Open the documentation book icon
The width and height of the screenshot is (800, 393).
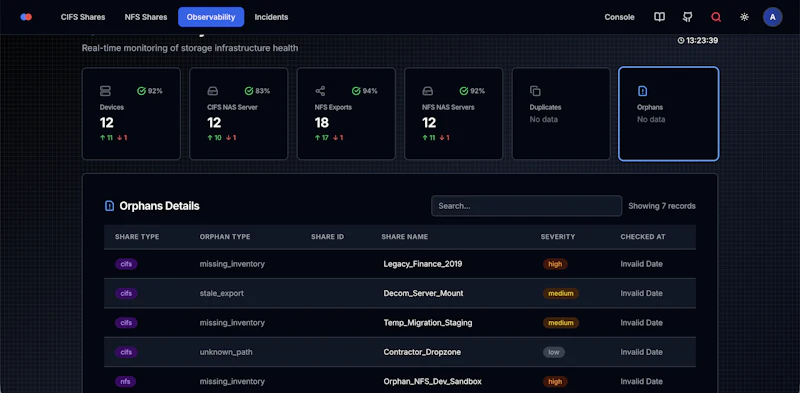(x=659, y=17)
